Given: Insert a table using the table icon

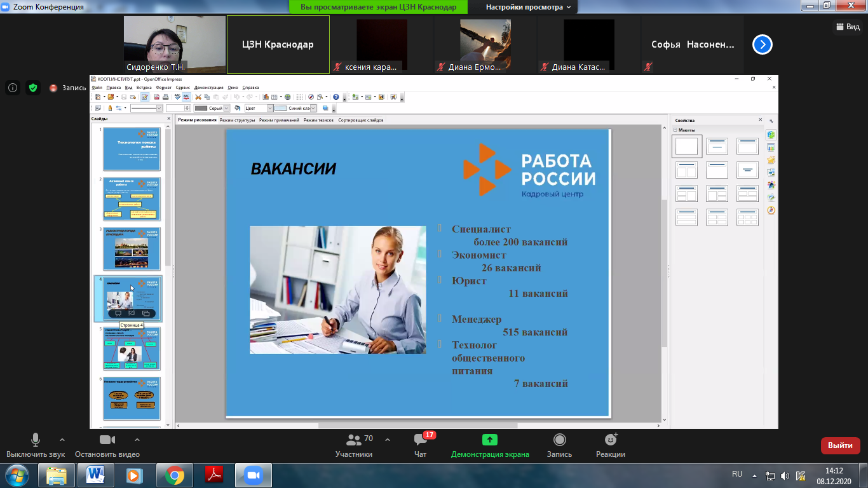Looking at the screenshot, I should (x=275, y=97).
